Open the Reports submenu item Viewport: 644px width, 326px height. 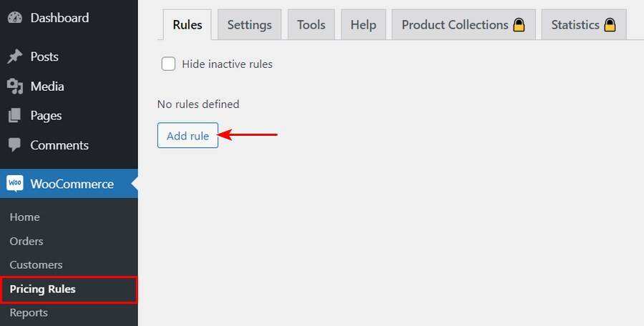pos(29,313)
